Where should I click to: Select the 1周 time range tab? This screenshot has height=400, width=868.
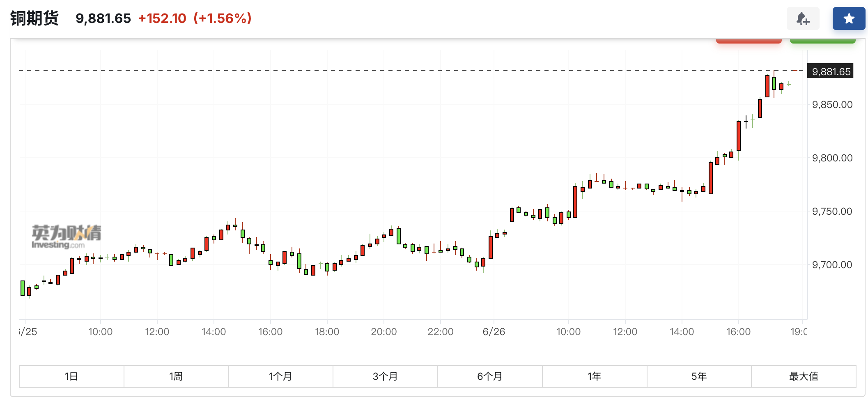[x=176, y=376]
